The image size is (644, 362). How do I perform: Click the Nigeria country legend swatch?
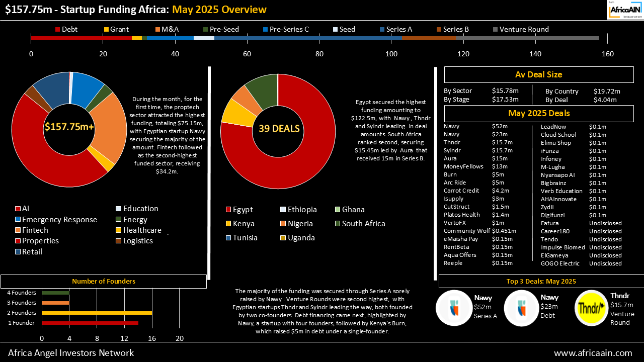coord(283,224)
